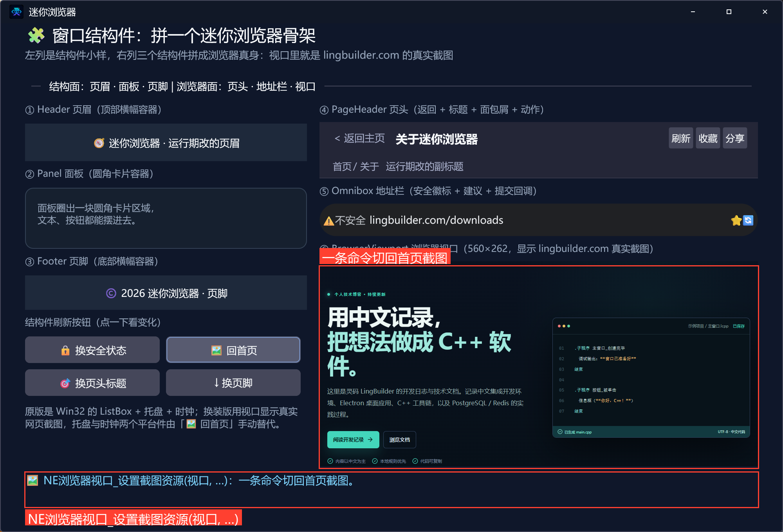Click the star bookmark icon in omnibox

(736, 221)
